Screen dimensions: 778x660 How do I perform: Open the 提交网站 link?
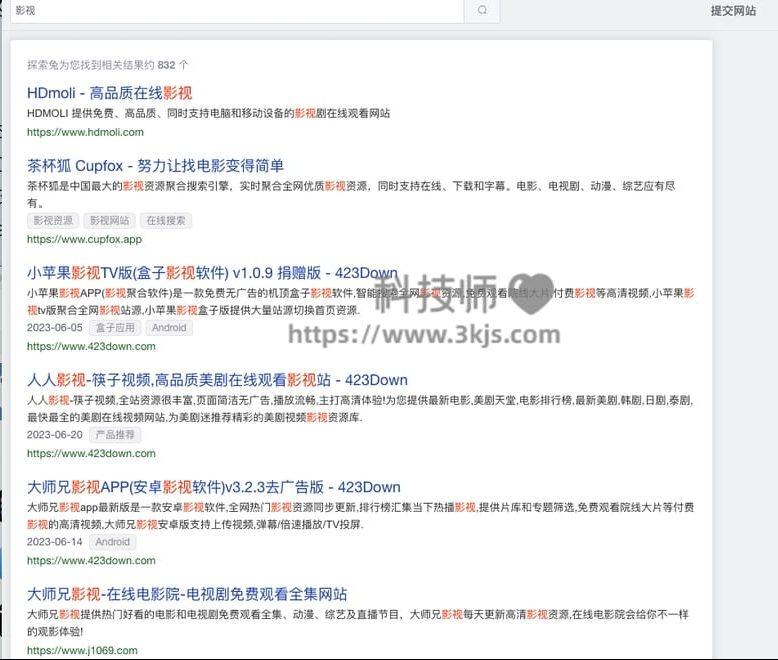click(x=733, y=10)
